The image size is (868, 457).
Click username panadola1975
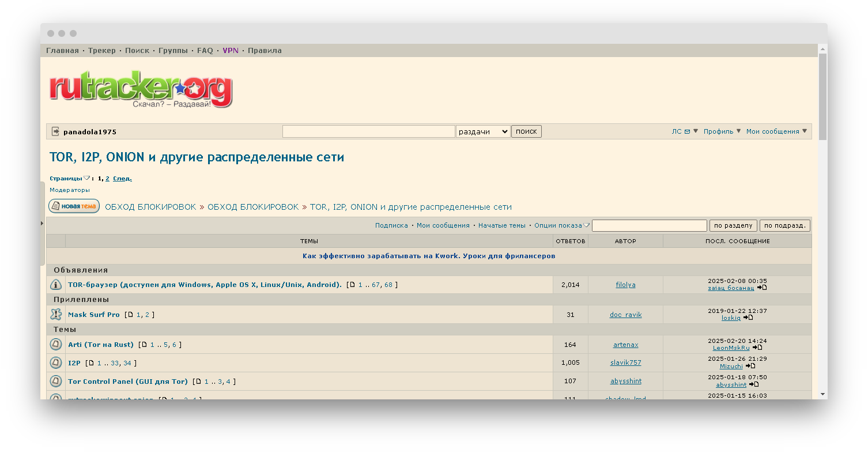click(90, 132)
